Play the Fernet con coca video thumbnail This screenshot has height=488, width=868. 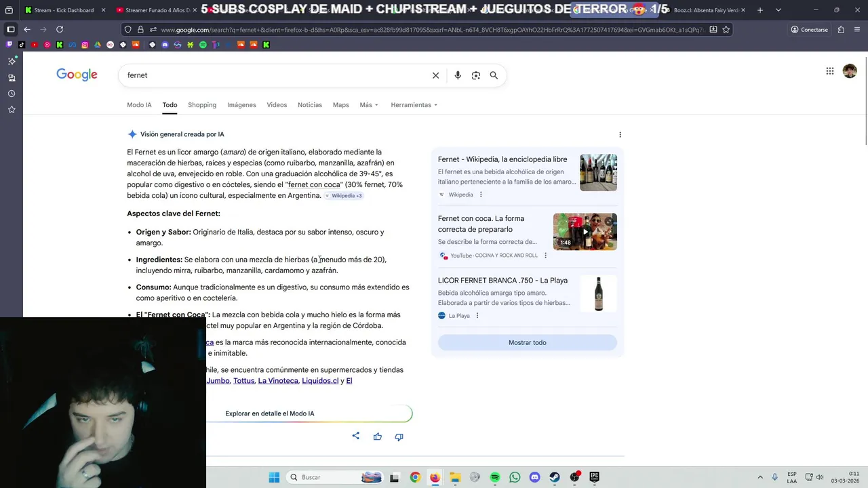[585, 232]
